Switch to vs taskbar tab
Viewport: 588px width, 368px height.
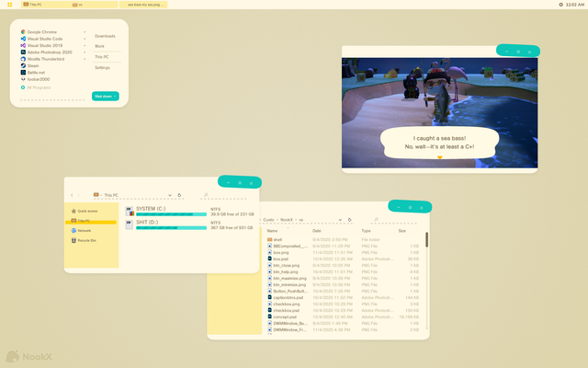[x=94, y=5]
